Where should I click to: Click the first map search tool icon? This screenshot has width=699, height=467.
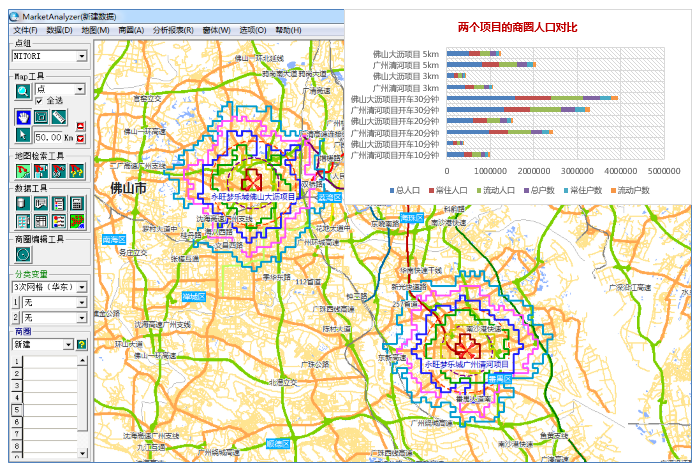tap(23, 171)
